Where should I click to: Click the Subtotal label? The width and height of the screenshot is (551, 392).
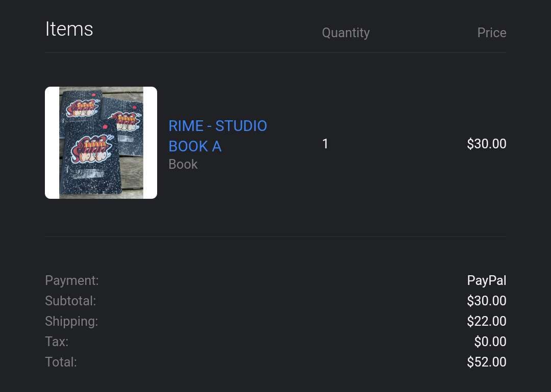[x=70, y=301]
